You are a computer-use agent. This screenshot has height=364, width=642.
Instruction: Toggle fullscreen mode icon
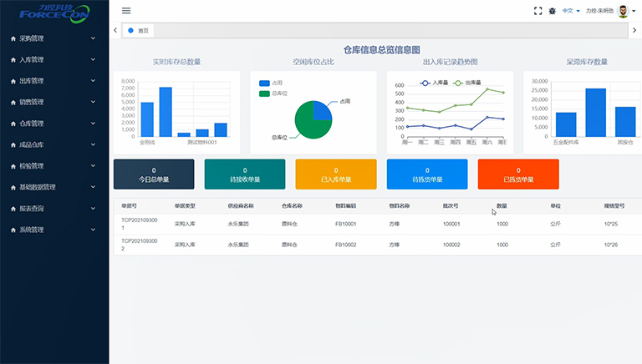point(538,11)
